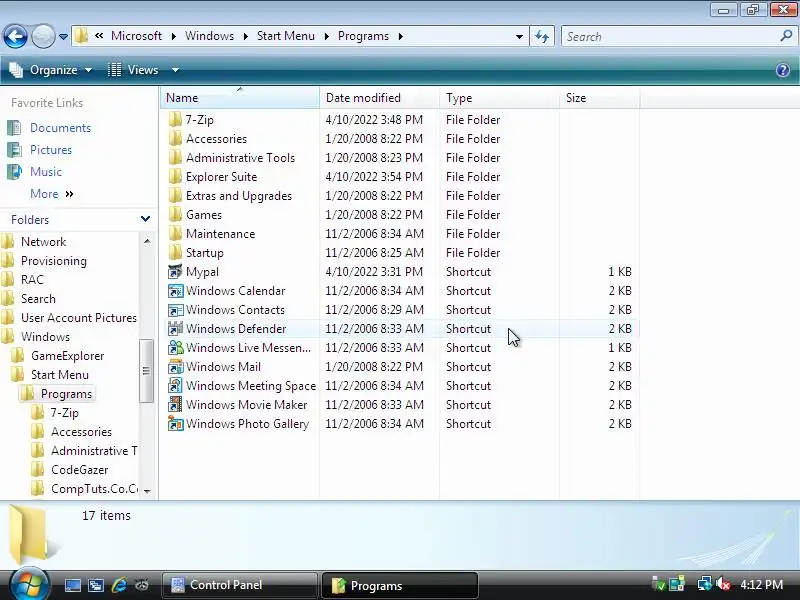Viewport: 800px width, 600px height.
Task: Select the Administrative Tools folder icon
Action: (x=175, y=158)
